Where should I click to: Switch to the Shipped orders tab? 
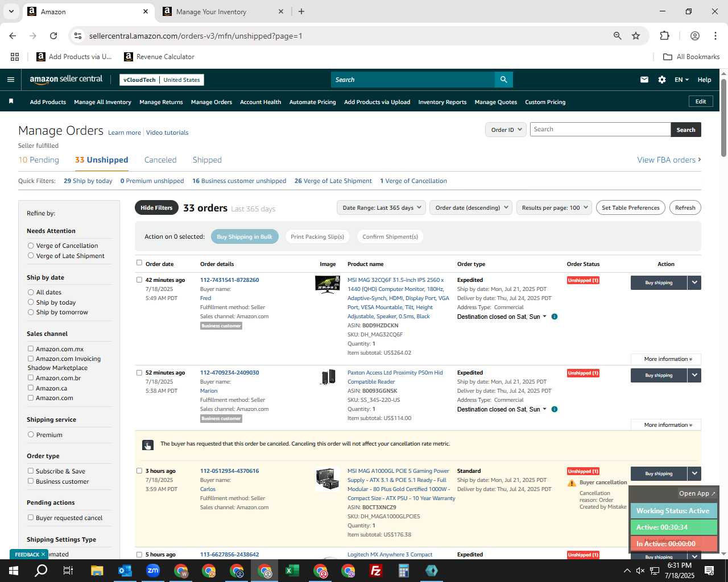(207, 160)
